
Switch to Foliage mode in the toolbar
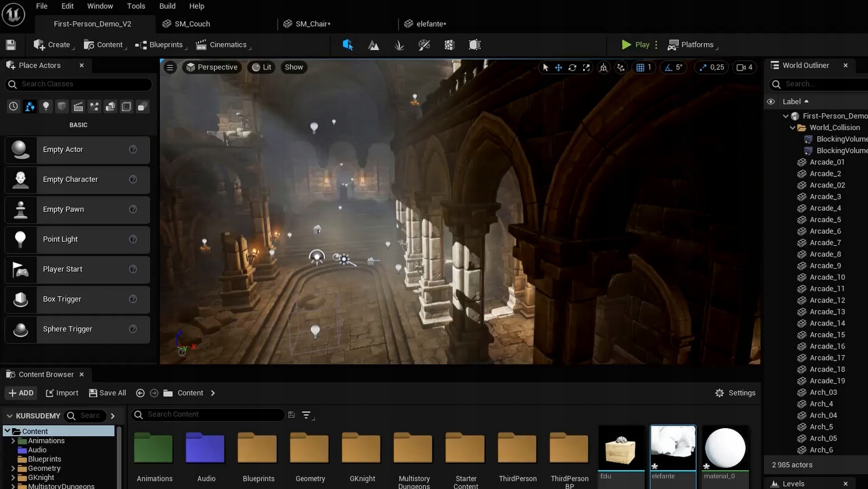coord(399,45)
